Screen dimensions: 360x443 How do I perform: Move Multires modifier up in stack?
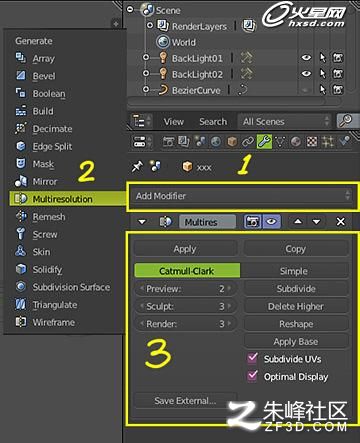click(x=298, y=222)
